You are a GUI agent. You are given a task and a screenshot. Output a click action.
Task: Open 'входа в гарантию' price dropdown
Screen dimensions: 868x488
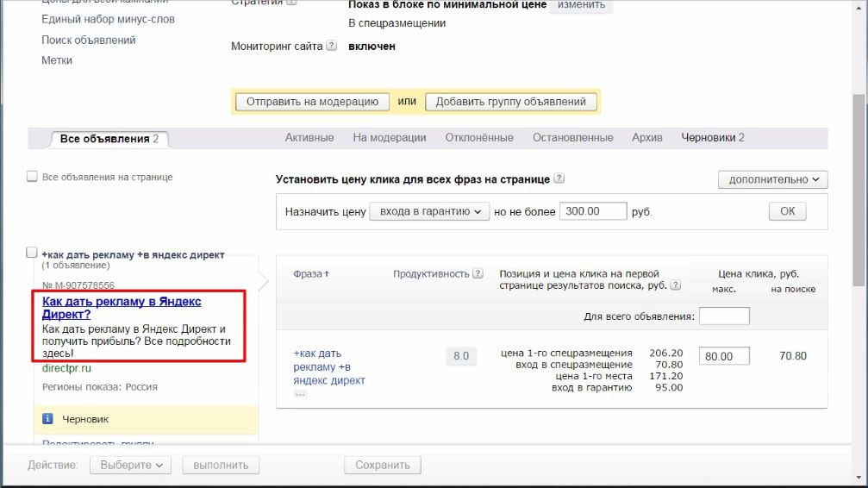[429, 211]
